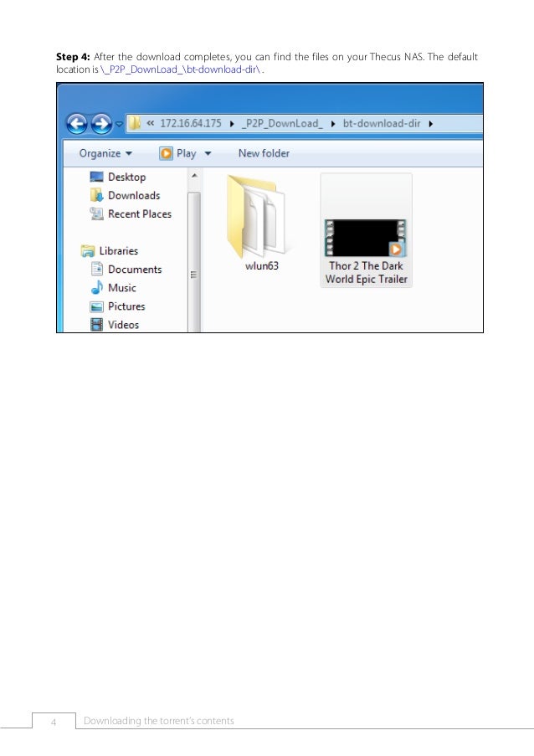
Task: Open the Organize menu
Action: point(105,153)
